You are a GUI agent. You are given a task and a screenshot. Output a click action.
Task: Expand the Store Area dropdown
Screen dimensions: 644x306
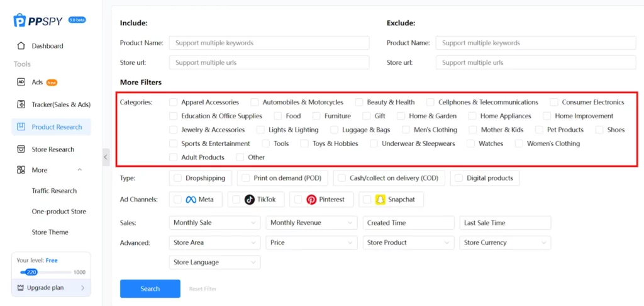(215, 242)
